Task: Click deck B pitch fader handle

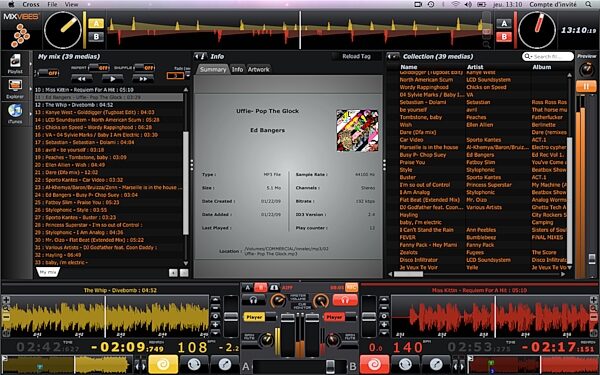Action: click(x=369, y=316)
